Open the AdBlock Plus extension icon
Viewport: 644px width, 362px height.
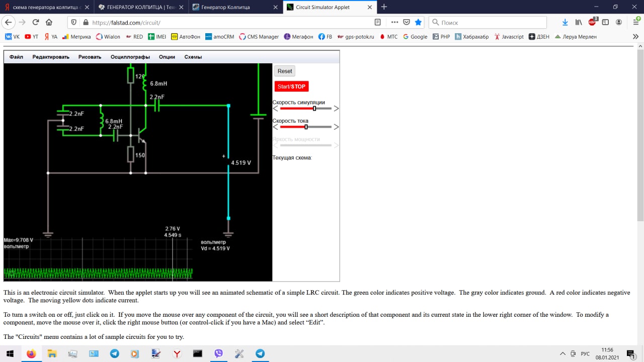pyautogui.click(x=592, y=22)
